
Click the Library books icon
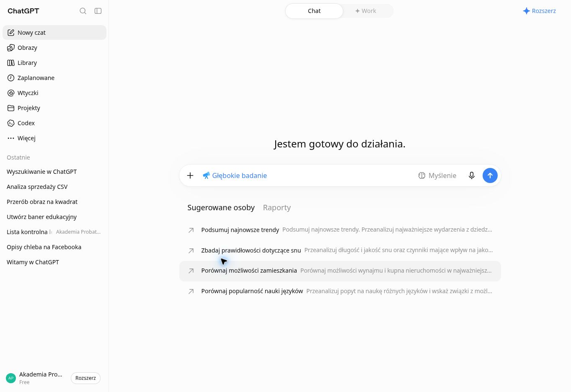point(11,62)
